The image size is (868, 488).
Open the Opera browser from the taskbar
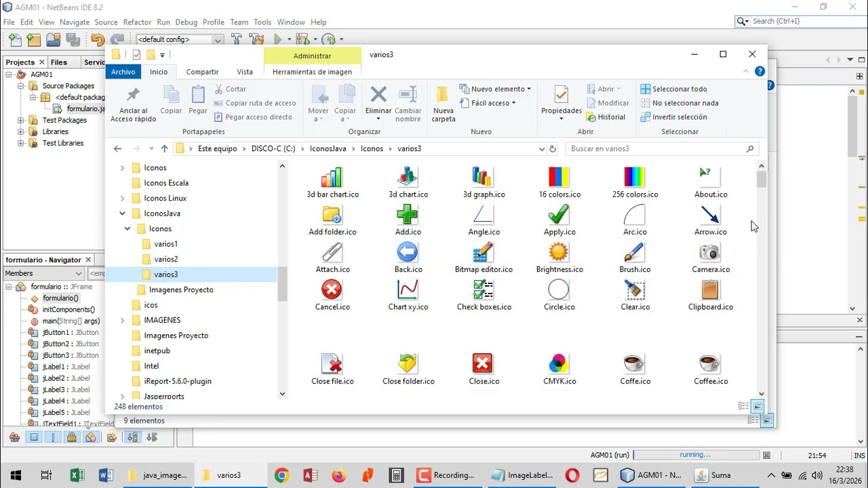click(x=572, y=475)
